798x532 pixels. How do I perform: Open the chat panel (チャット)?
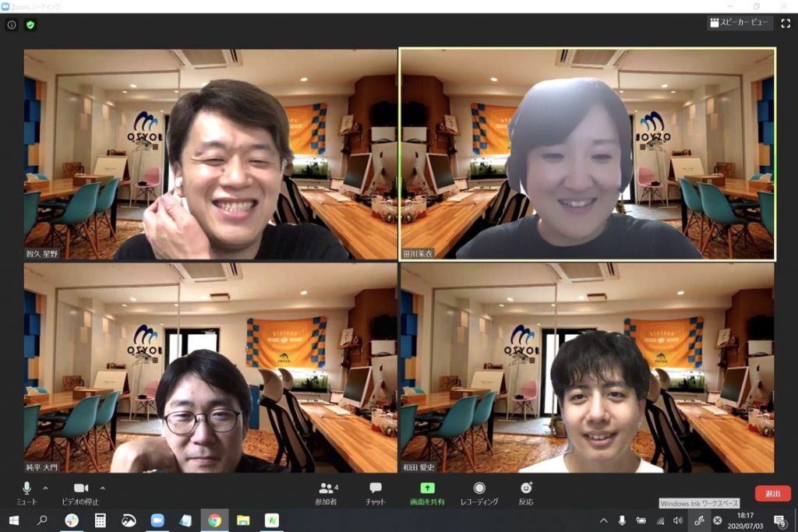point(376,492)
